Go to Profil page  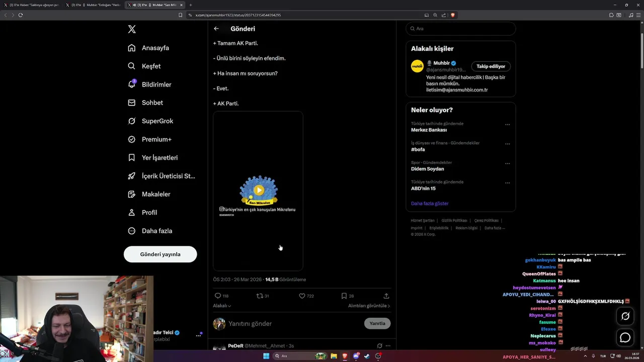(142, 213)
